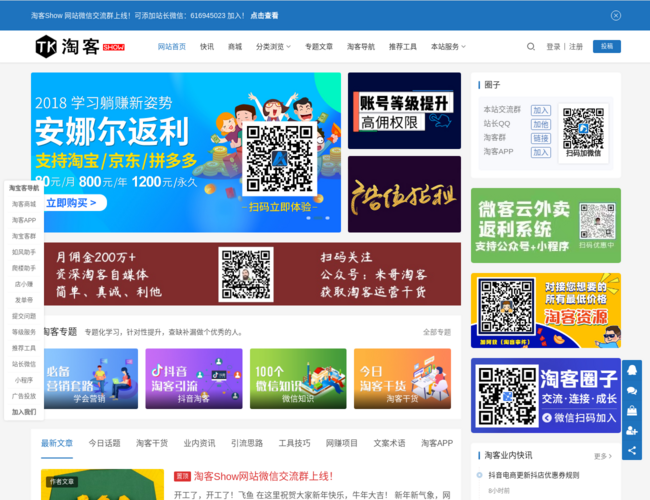Open the 淘客资源 yellow ad banner

tap(546, 310)
